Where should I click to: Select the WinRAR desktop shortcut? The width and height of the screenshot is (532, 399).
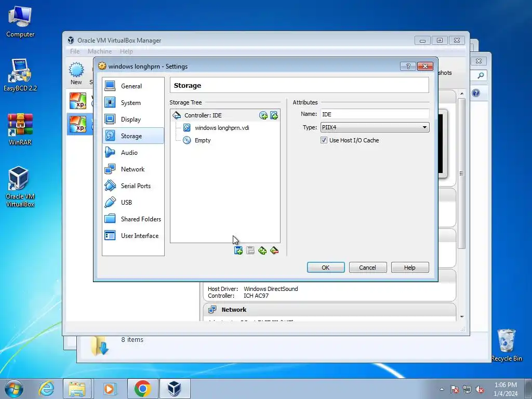tap(20, 129)
